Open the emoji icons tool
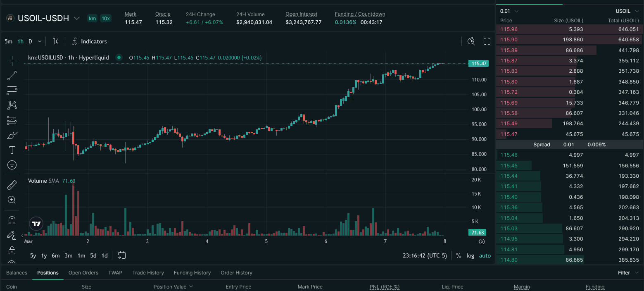644x291 pixels. [12, 165]
